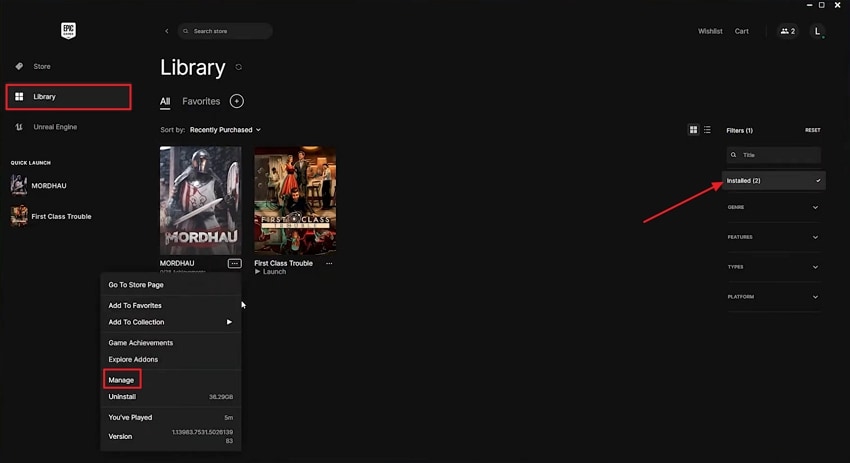This screenshot has width=850, height=463.
Task: Click the MORDHAU three-dot options button
Action: click(234, 263)
